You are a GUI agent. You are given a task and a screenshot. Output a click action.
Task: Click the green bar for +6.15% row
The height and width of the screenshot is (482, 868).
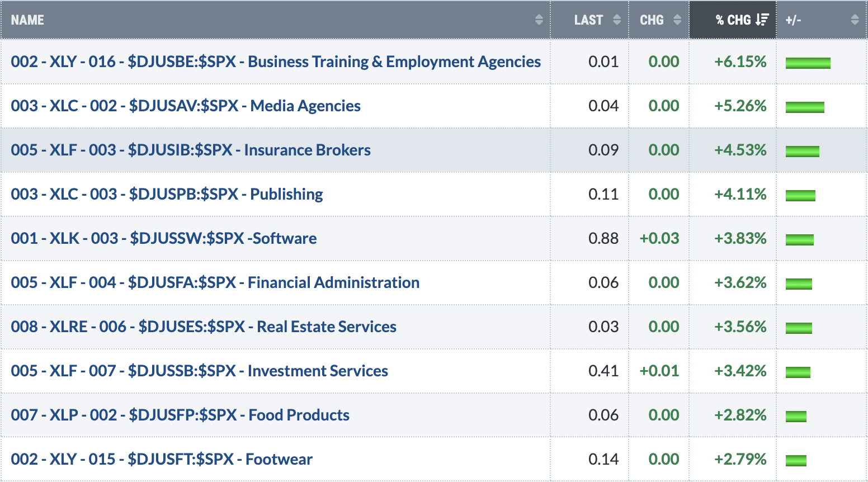[808, 63]
